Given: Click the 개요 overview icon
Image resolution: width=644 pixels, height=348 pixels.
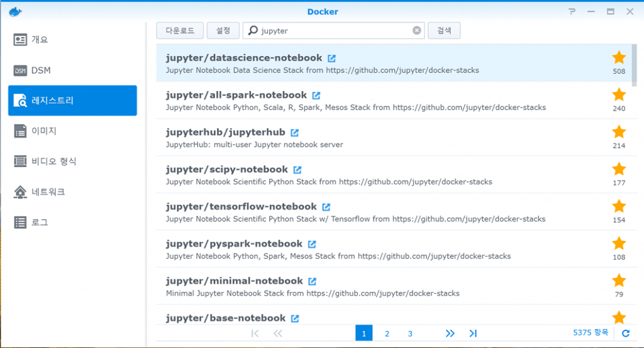Looking at the screenshot, I should pyautogui.click(x=20, y=40).
